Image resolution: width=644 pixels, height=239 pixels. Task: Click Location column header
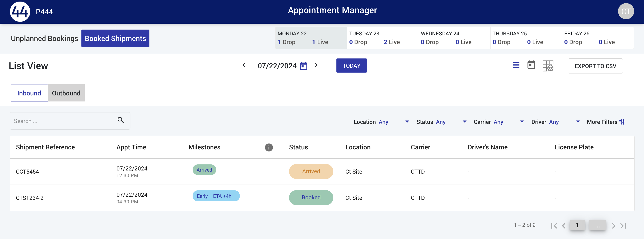pyautogui.click(x=358, y=147)
